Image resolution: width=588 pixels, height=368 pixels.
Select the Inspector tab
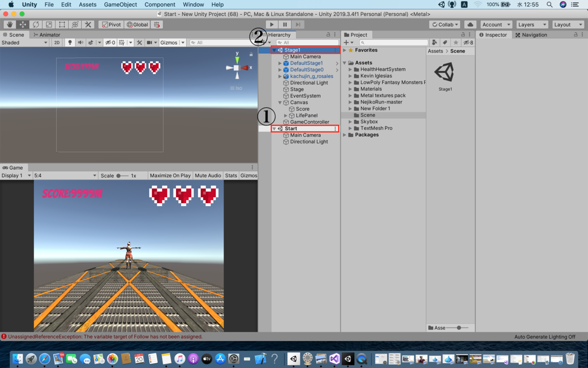[493, 35]
